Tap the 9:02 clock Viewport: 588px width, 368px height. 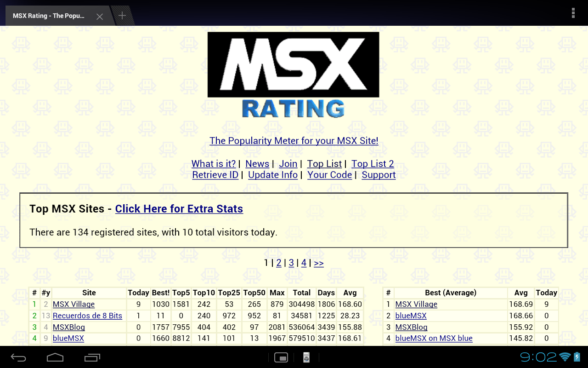(538, 357)
